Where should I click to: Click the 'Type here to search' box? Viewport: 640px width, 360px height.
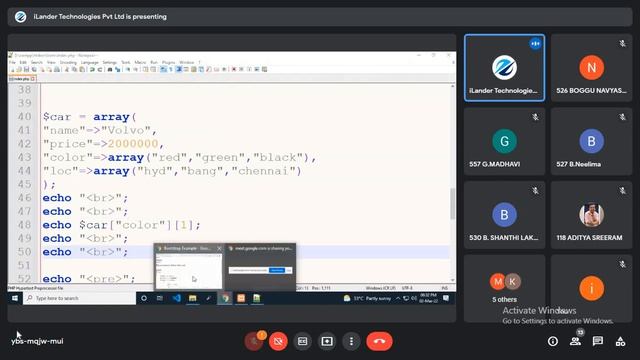coord(80,298)
